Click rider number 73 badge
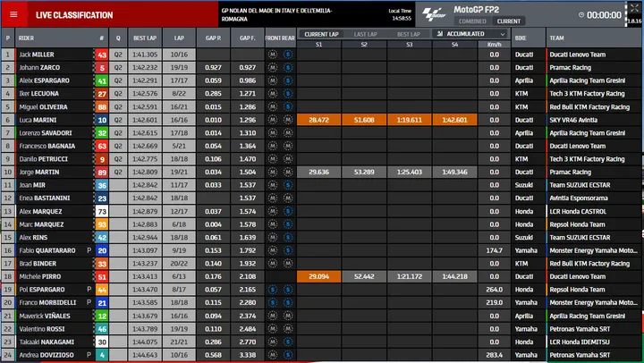Image resolution: width=644 pixels, height=363 pixels. coord(101,212)
